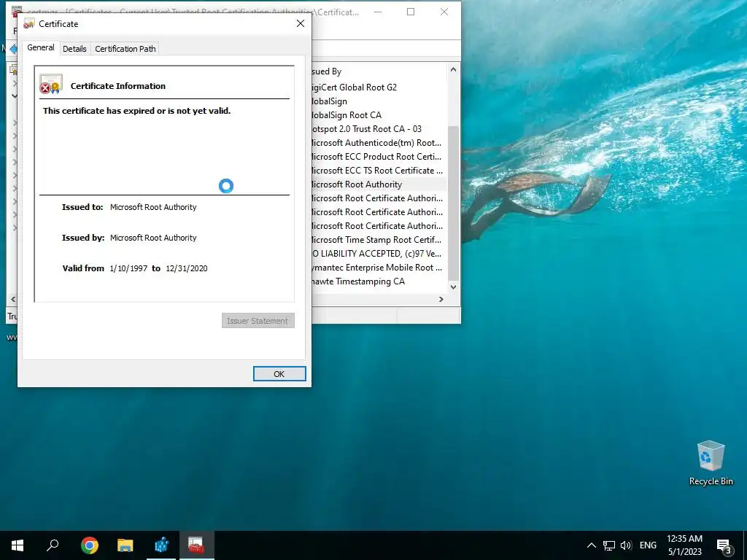Image resolution: width=747 pixels, height=560 pixels.
Task: Close the Certificate dialog with X
Action: click(300, 23)
